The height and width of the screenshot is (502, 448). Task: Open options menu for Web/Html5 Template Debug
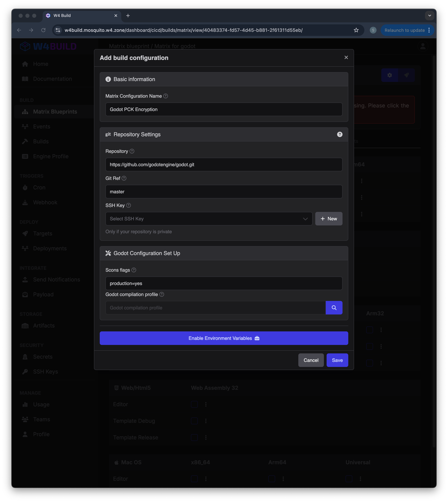[206, 421]
